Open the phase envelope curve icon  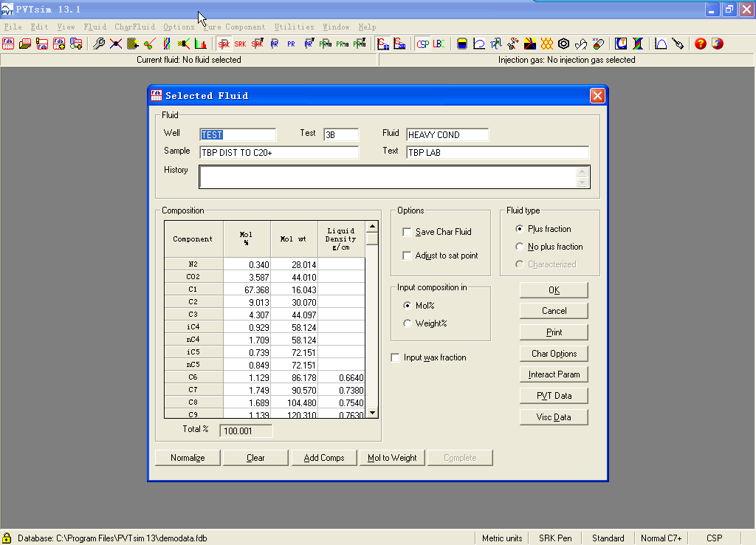coord(478,44)
